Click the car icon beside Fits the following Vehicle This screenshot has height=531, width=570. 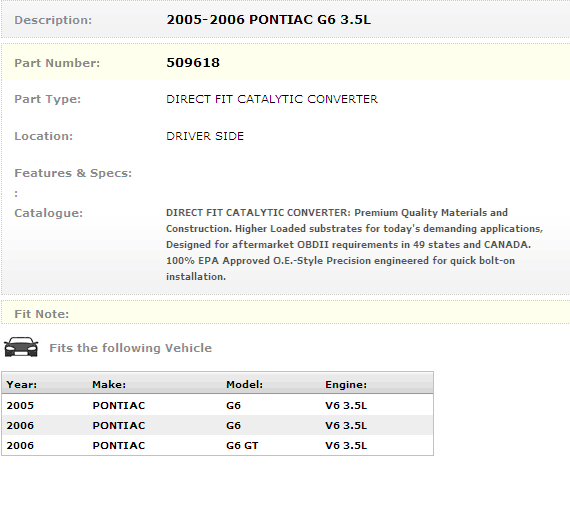[x=21, y=347]
